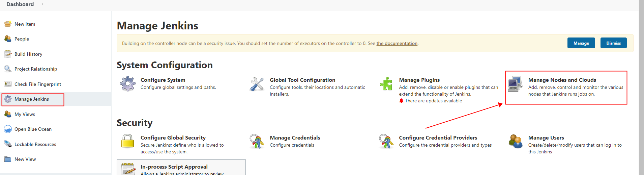Open Manage Nodes and Clouds title link

tap(562, 80)
